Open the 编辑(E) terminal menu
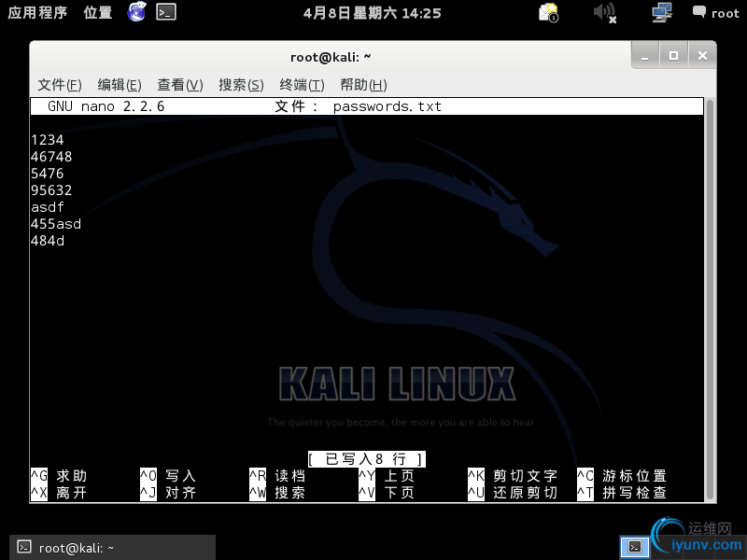The width and height of the screenshot is (747, 560). pyautogui.click(x=120, y=85)
